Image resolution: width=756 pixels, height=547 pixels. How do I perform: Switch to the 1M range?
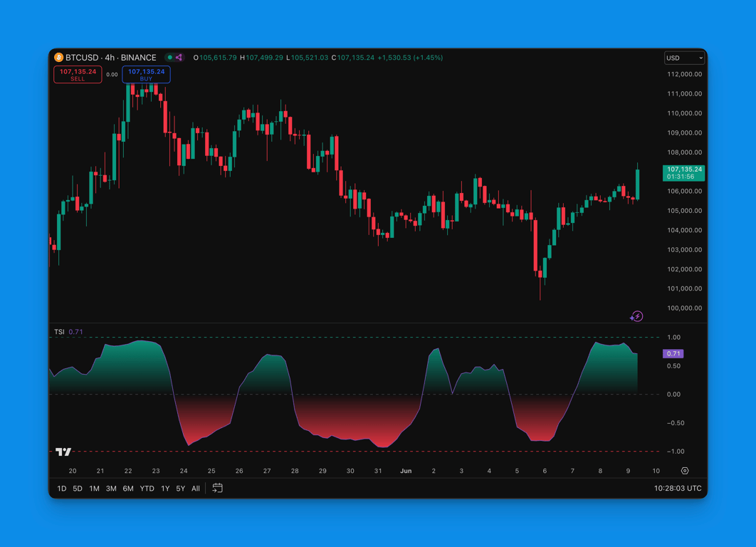(x=94, y=489)
